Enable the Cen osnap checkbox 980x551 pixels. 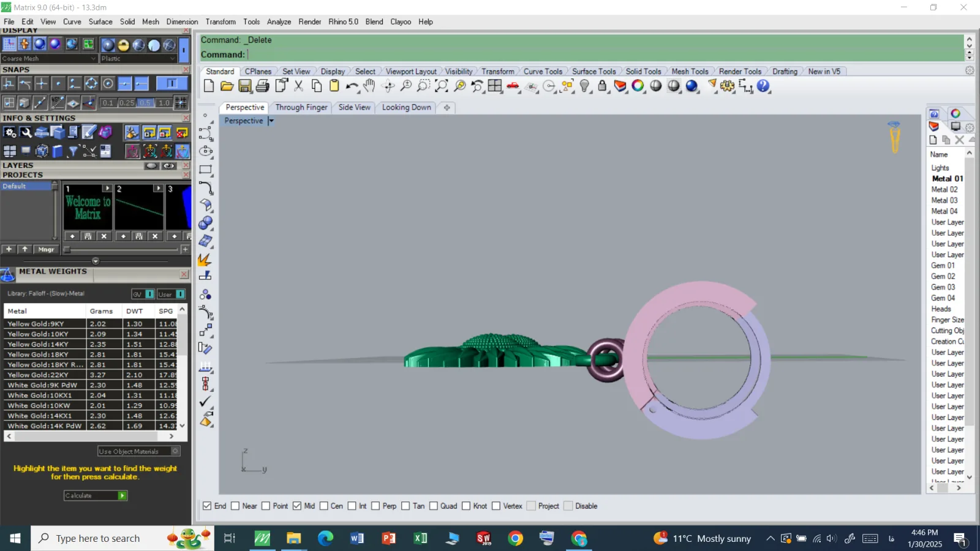pos(324,506)
